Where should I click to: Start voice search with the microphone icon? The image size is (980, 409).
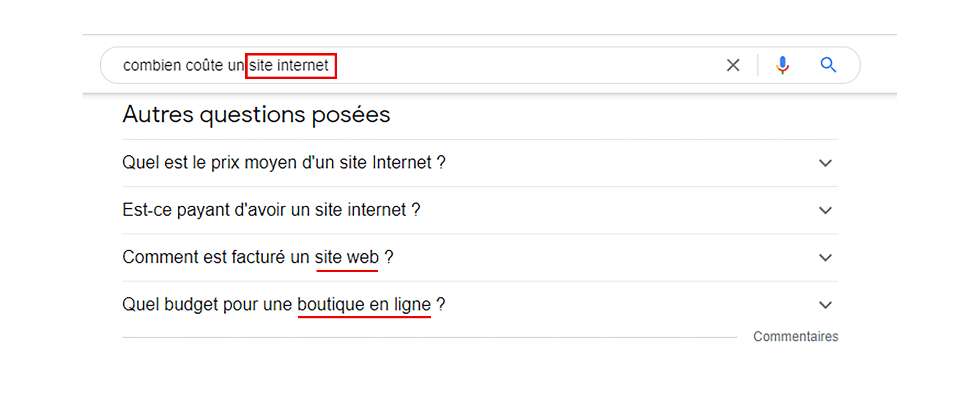tap(782, 65)
